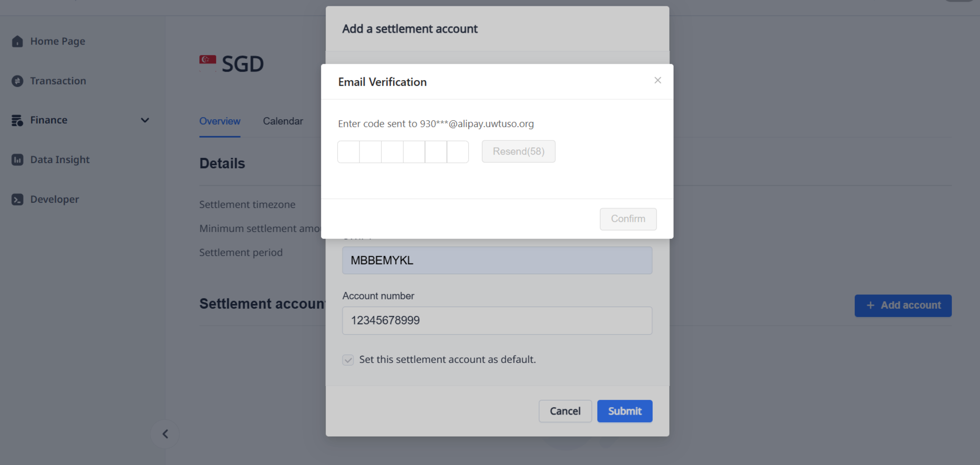The height and width of the screenshot is (465, 980).
Task: Click the plus icon on Add account
Action: click(x=871, y=305)
